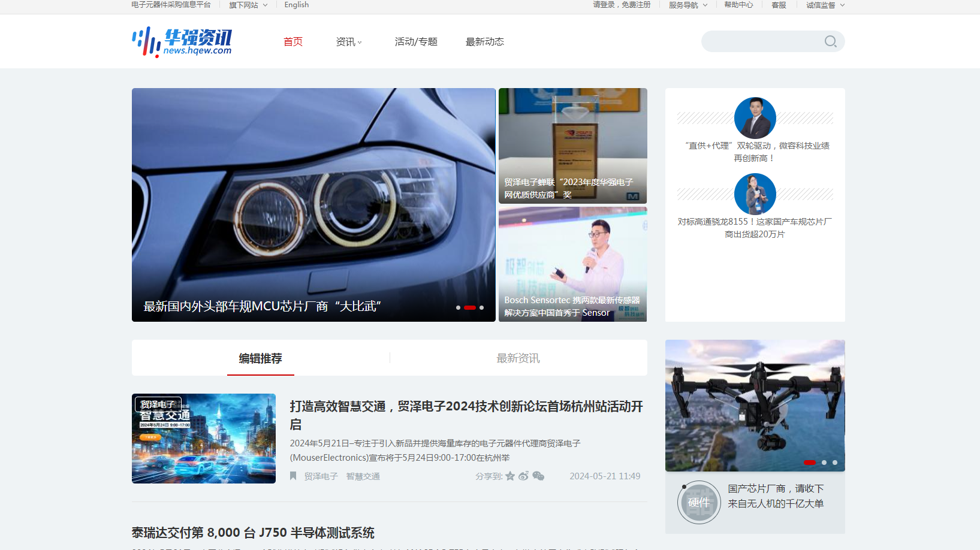Open 客服 link in top bar
Viewport: 980px width, 550px height.
[779, 5]
